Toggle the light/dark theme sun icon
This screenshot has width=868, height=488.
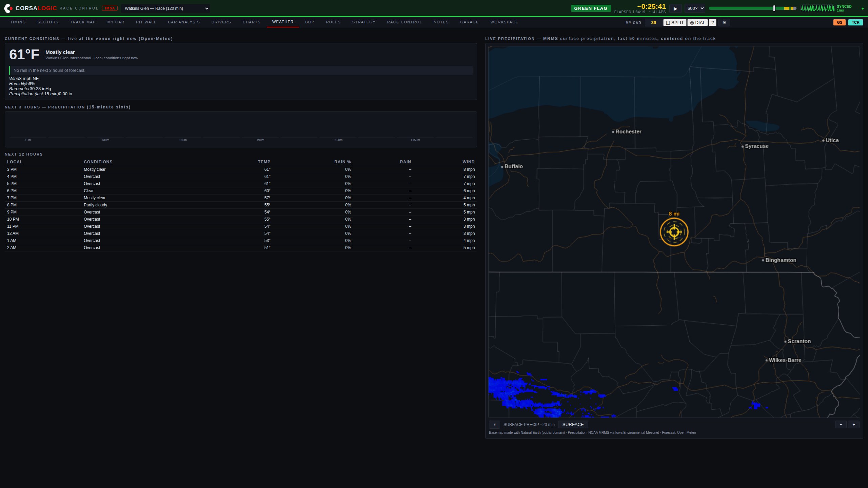coord(724,23)
